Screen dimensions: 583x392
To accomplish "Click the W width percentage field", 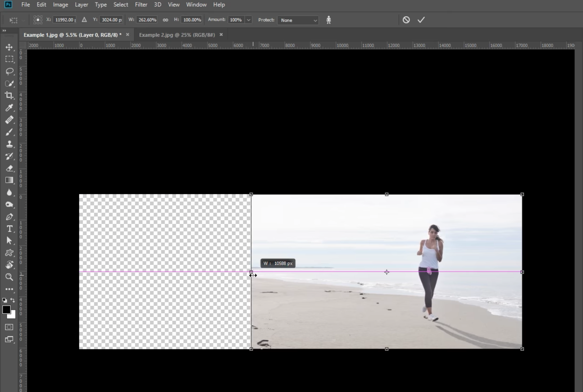I will (x=147, y=20).
